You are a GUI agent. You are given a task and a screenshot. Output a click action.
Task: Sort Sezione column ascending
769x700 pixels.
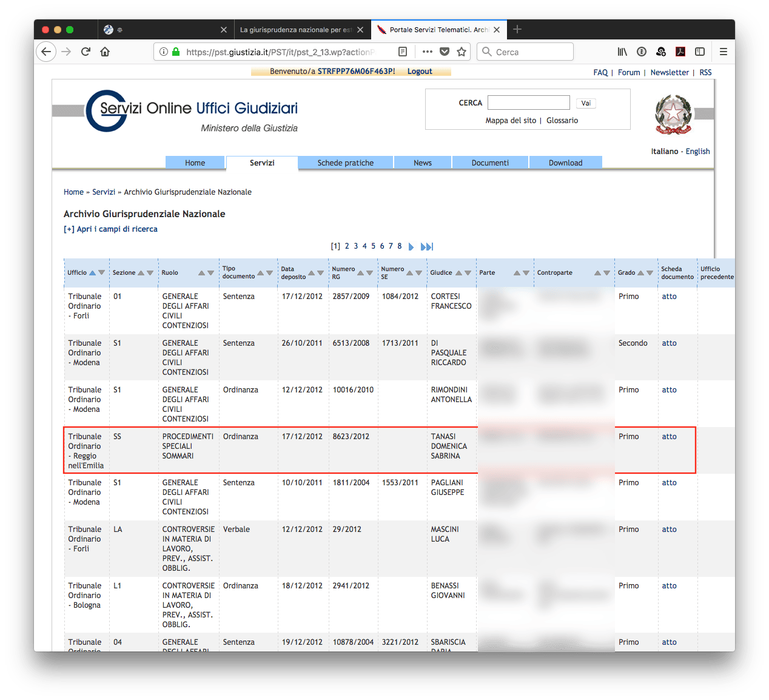(x=141, y=273)
